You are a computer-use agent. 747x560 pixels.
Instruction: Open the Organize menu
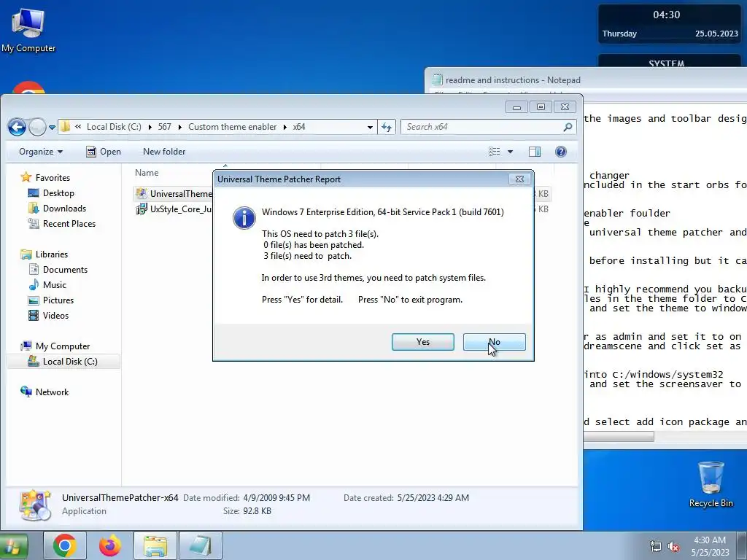click(x=41, y=152)
